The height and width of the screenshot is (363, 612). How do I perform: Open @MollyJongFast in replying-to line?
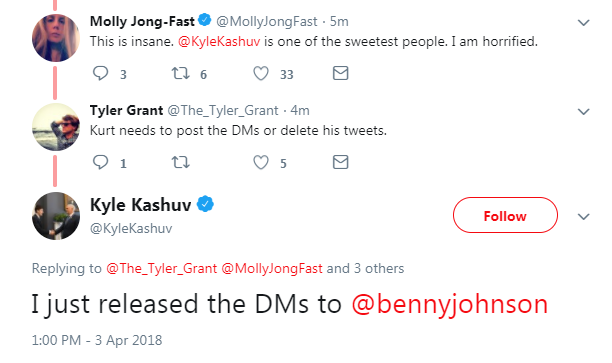(x=272, y=269)
